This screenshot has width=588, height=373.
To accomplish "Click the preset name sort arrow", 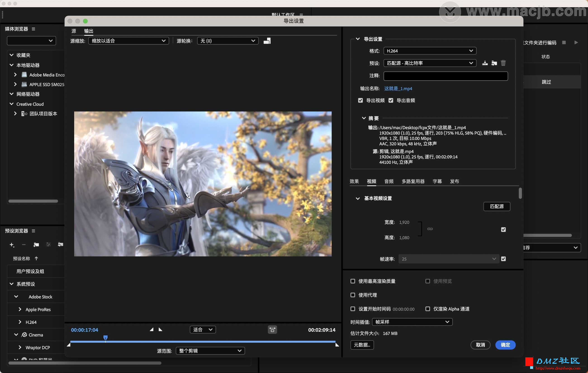I will pyautogui.click(x=36, y=259).
